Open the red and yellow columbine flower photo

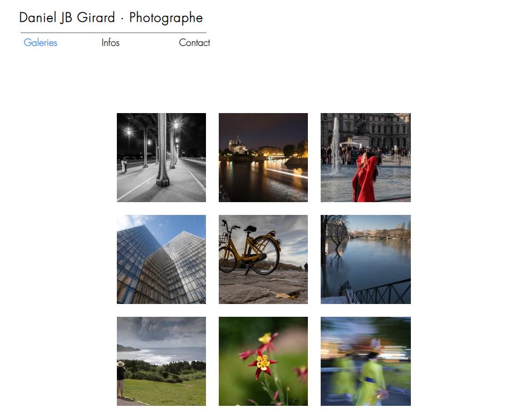click(263, 362)
